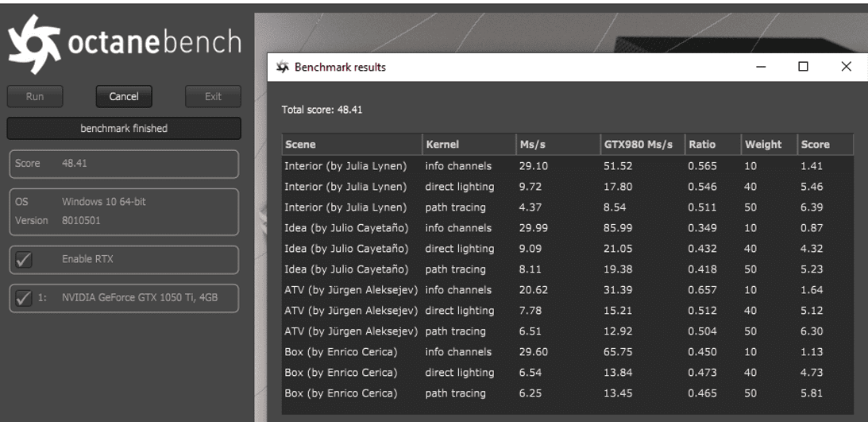Click the Run button
Image resolution: width=868 pixels, height=422 pixels.
(35, 96)
